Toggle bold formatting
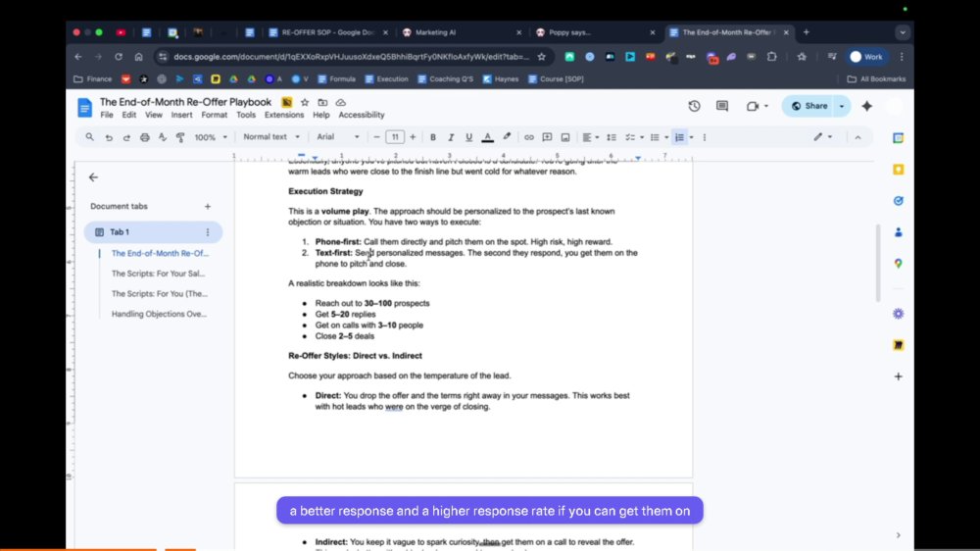The width and height of the screenshot is (980, 551). pyautogui.click(x=432, y=137)
